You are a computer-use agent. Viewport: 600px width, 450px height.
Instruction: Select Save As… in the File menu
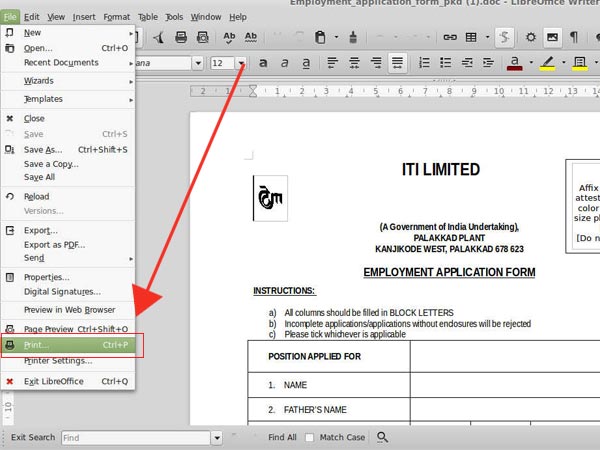68,150
